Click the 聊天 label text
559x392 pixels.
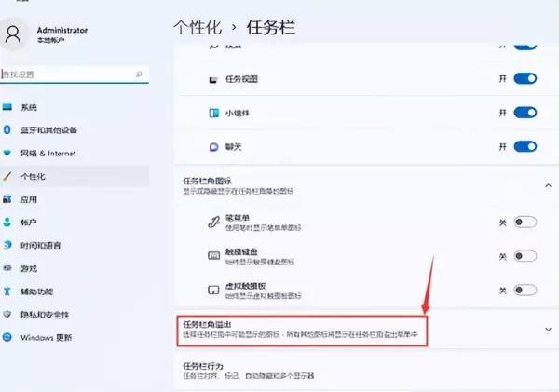tap(233, 147)
